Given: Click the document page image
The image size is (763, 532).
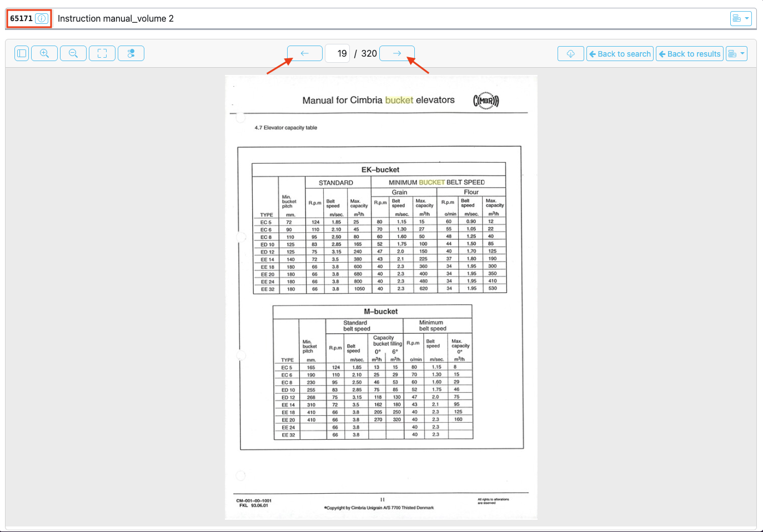Looking at the screenshot, I should (x=381, y=297).
